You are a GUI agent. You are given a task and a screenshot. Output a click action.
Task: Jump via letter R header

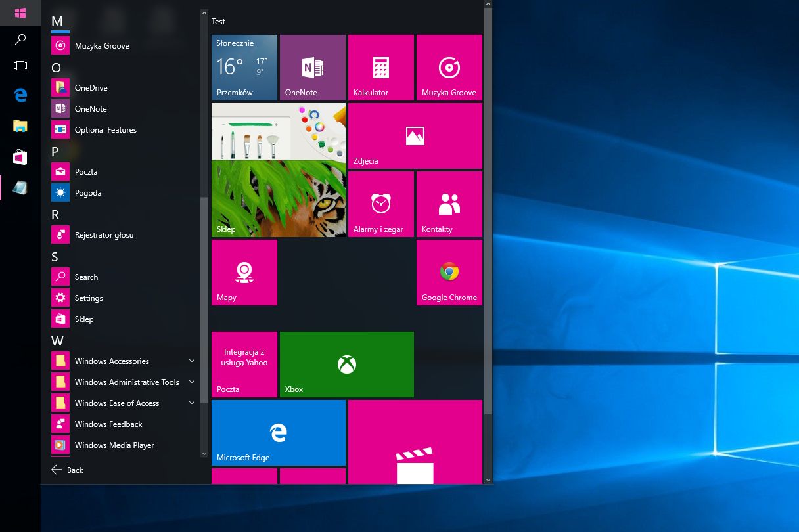(55, 215)
